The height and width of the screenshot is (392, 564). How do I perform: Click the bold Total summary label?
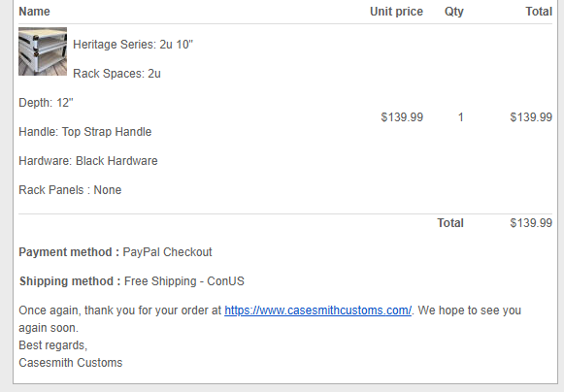coord(450,223)
